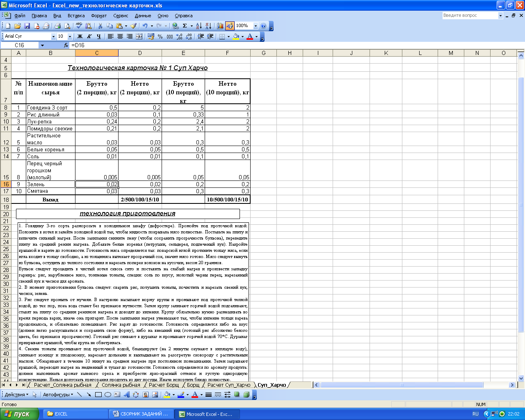Image resolution: width=525 pixels, height=420 pixels.
Task: Open the Вставка menu
Action: tap(76, 16)
